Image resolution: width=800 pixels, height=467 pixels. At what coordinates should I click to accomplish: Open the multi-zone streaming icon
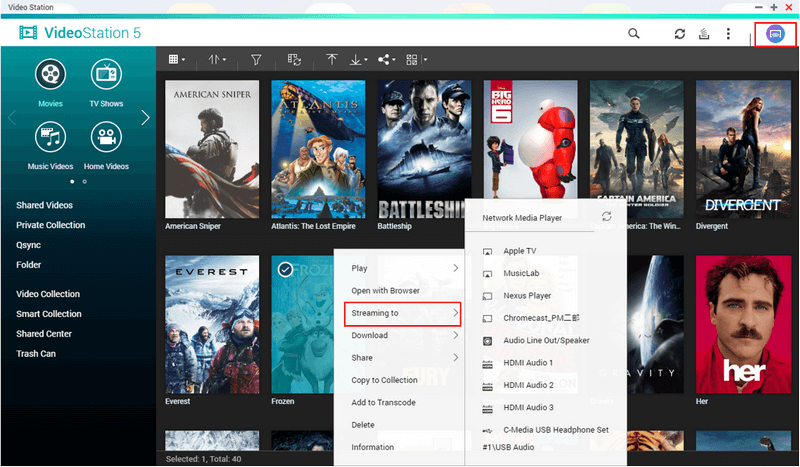click(x=775, y=34)
